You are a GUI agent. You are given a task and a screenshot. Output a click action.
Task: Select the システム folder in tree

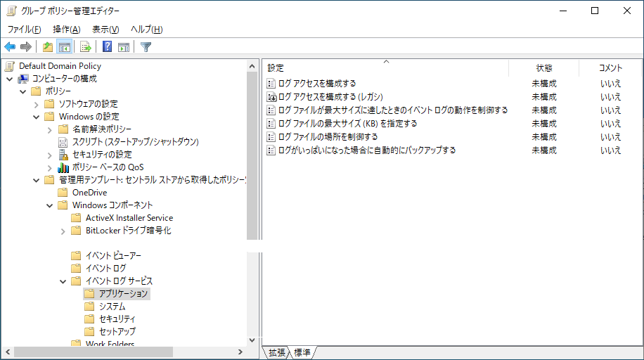tap(112, 307)
